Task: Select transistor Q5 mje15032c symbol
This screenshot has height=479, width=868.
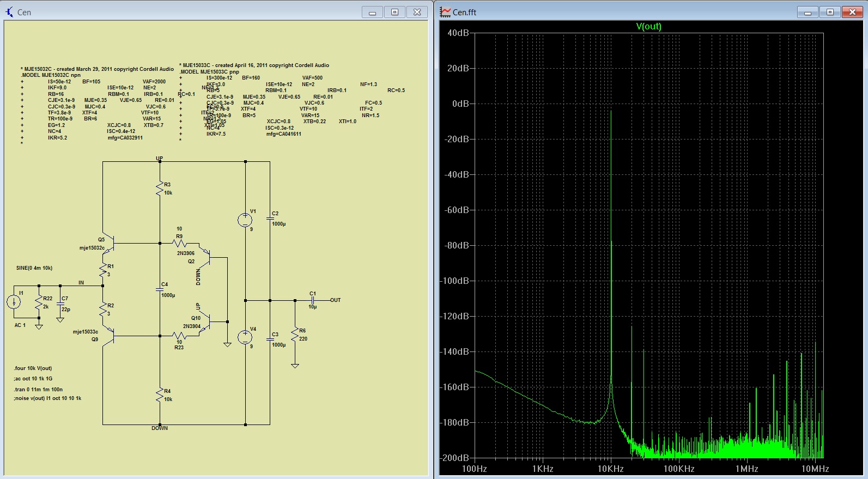Action: pos(109,243)
